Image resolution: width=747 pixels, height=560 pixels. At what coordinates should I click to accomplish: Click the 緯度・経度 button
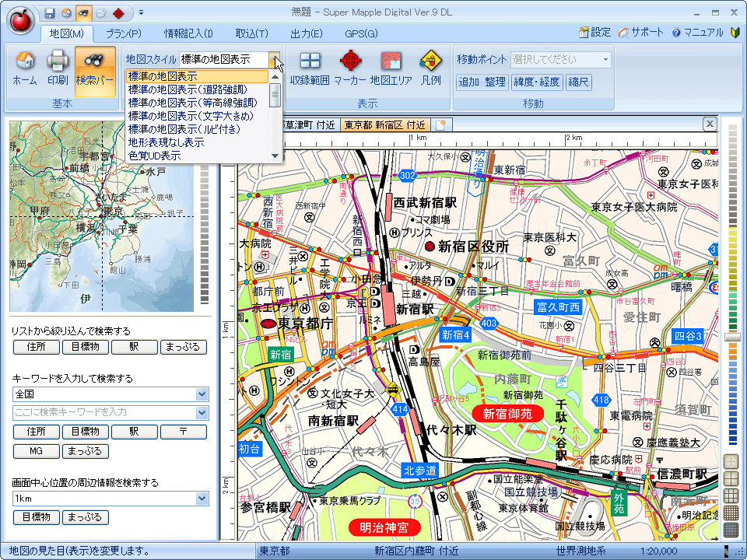coord(536,82)
